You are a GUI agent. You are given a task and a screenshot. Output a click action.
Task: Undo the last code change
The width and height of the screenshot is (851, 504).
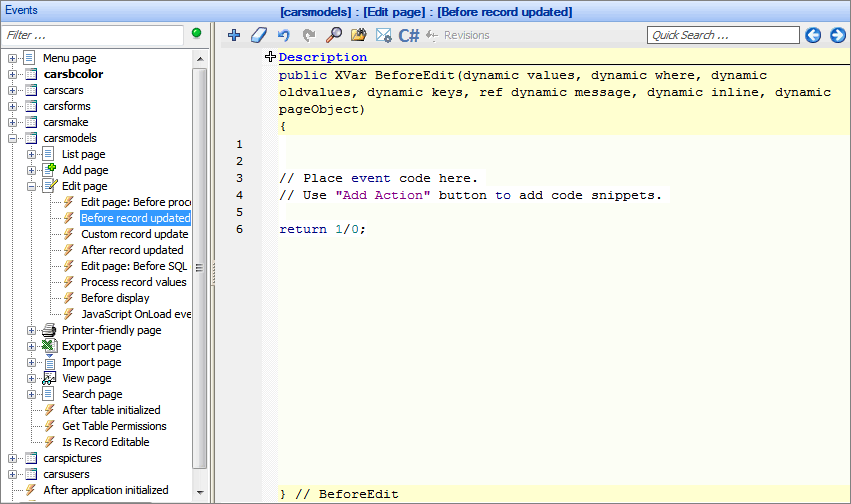[283, 35]
